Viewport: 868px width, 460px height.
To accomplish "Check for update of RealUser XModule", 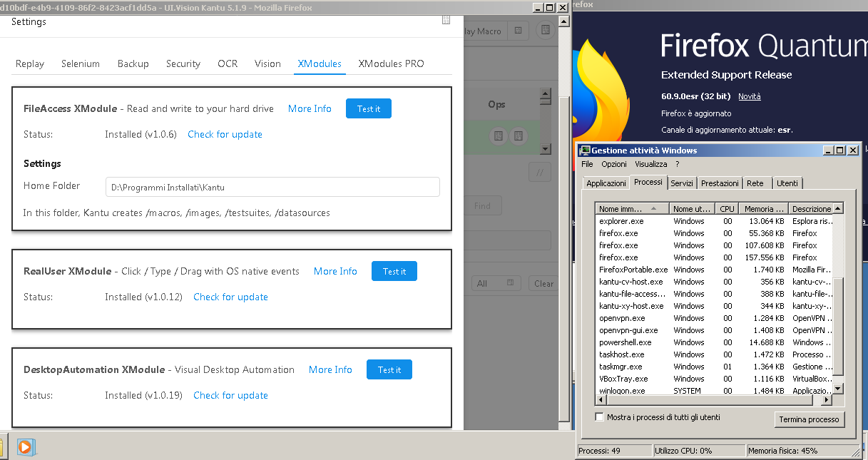I will point(230,297).
